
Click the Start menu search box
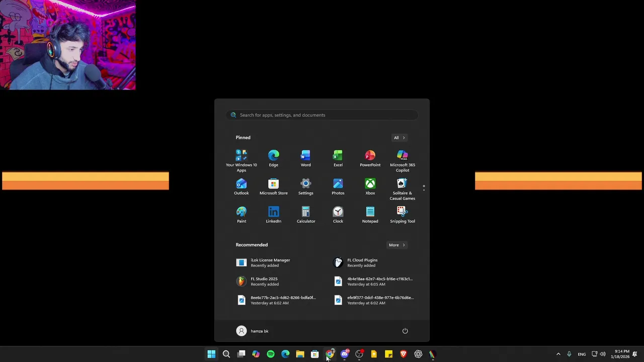tap(322, 115)
